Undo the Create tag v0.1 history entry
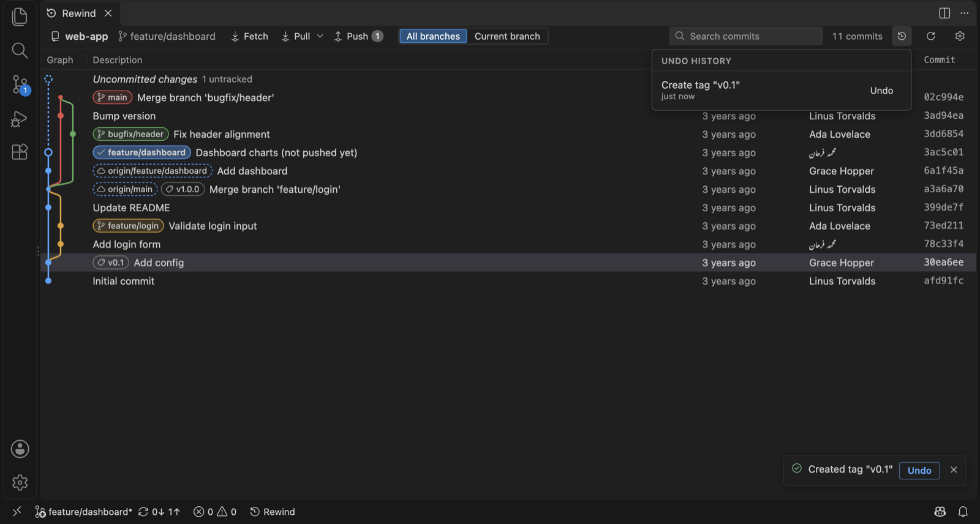Image resolution: width=980 pixels, height=524 pixels. (x=881, y=91)
